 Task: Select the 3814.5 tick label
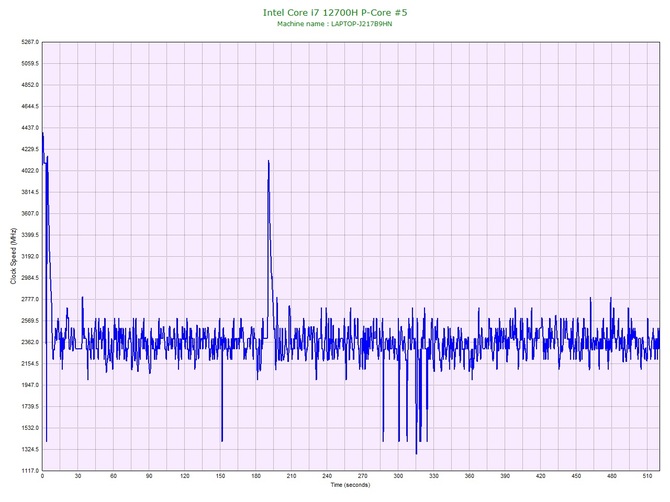(x=30, y=192)
